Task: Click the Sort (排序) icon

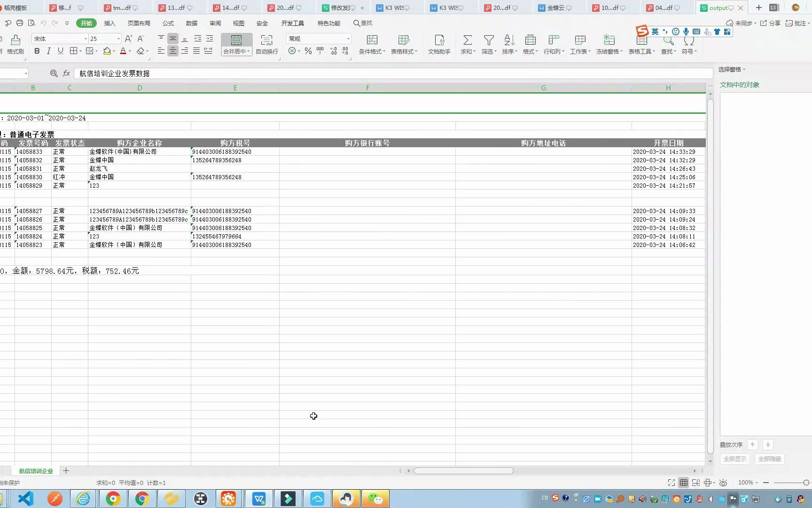Action: (509, 40)
